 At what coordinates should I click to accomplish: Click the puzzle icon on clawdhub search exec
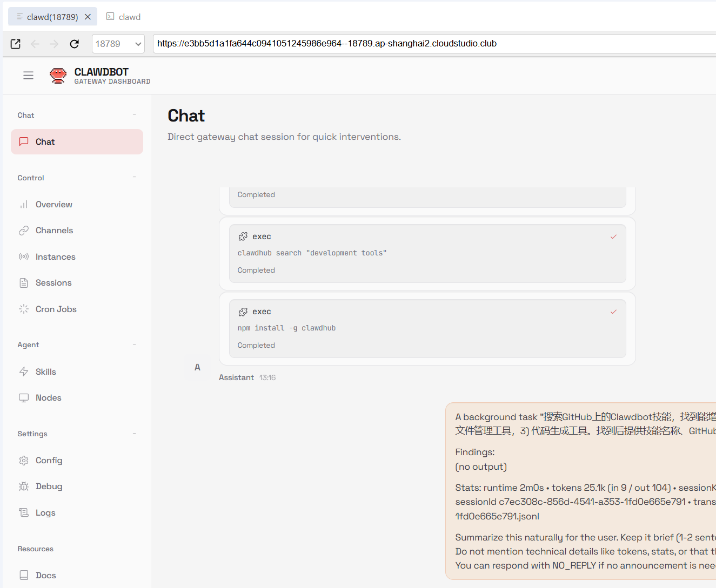[x=243, y=236]
